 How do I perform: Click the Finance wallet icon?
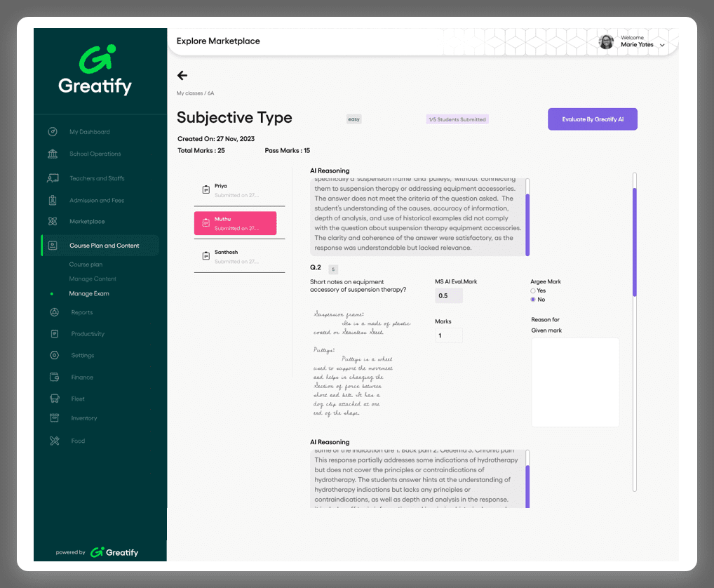(x=54, y=377)
